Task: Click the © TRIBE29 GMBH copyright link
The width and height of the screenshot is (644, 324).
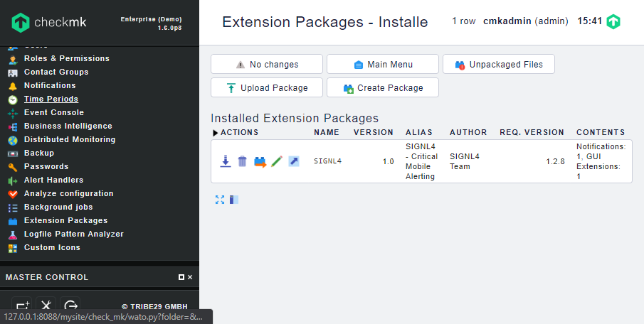Action: coord(155,306)
